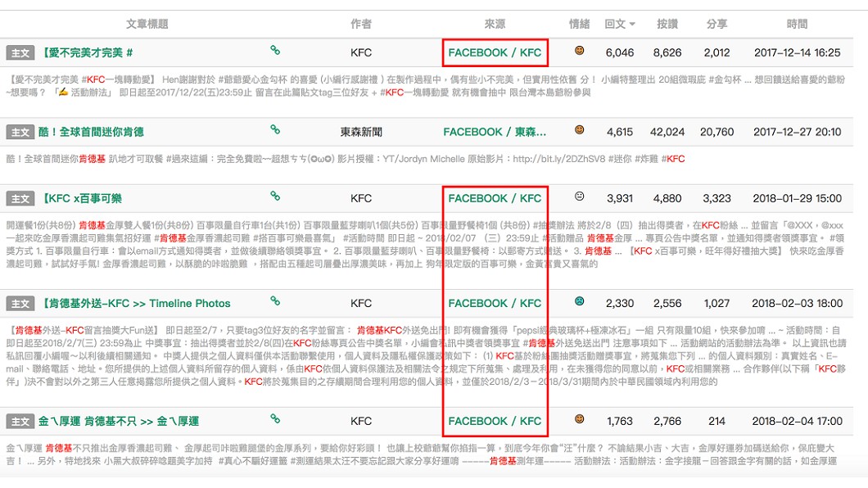
Task: Click 文章標題 column header
Action: 147,24
